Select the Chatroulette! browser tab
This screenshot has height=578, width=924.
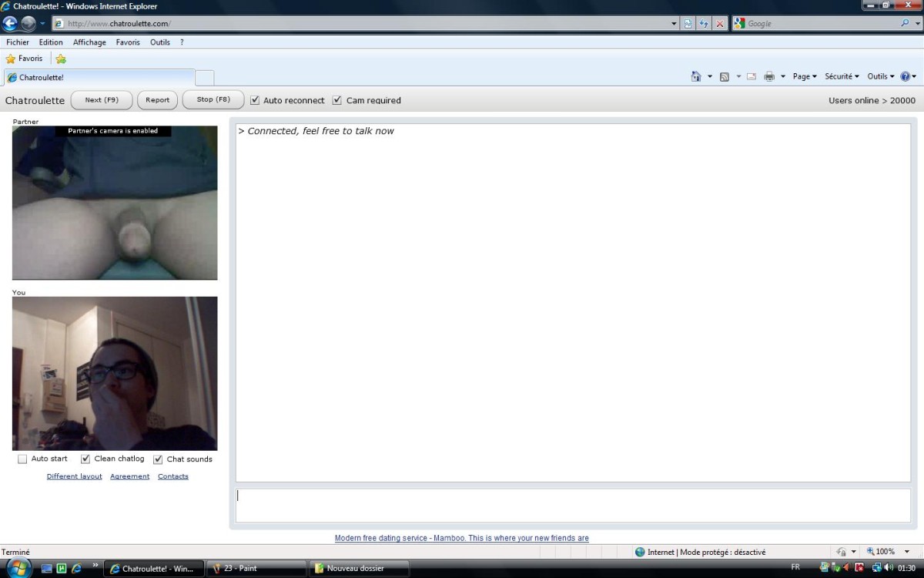point(99,77)
